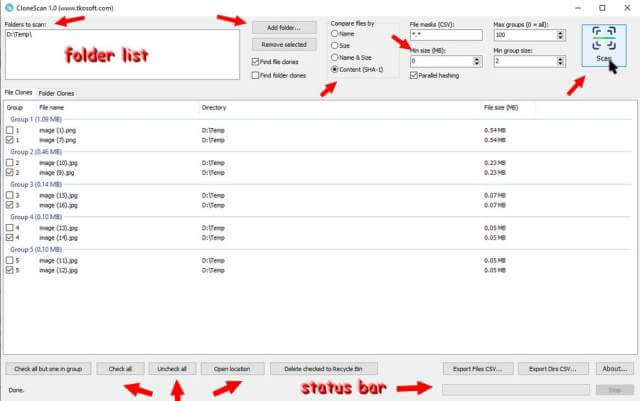640x401 pixels.
Task: Click the Stop button
Action: 615,390
